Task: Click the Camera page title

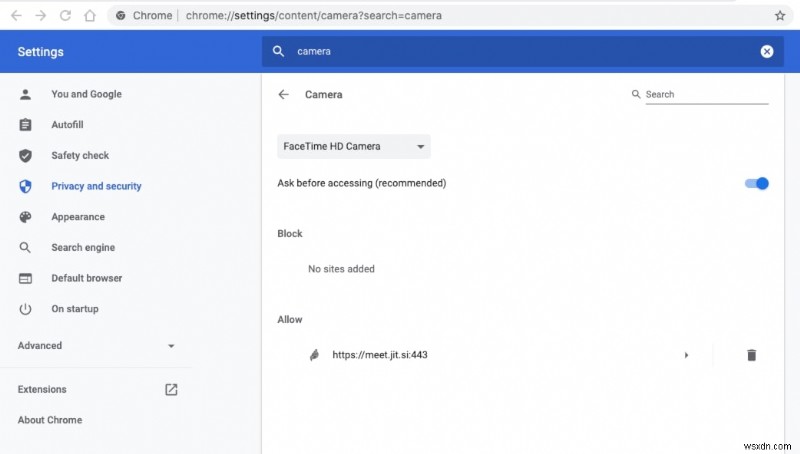Action: (323, 94)
